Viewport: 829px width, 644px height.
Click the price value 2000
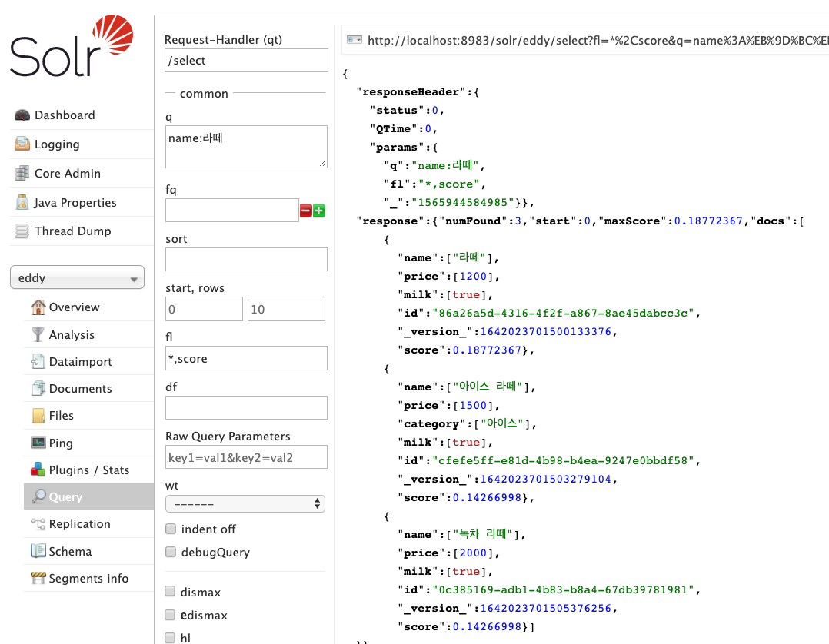tap(473, 553)
